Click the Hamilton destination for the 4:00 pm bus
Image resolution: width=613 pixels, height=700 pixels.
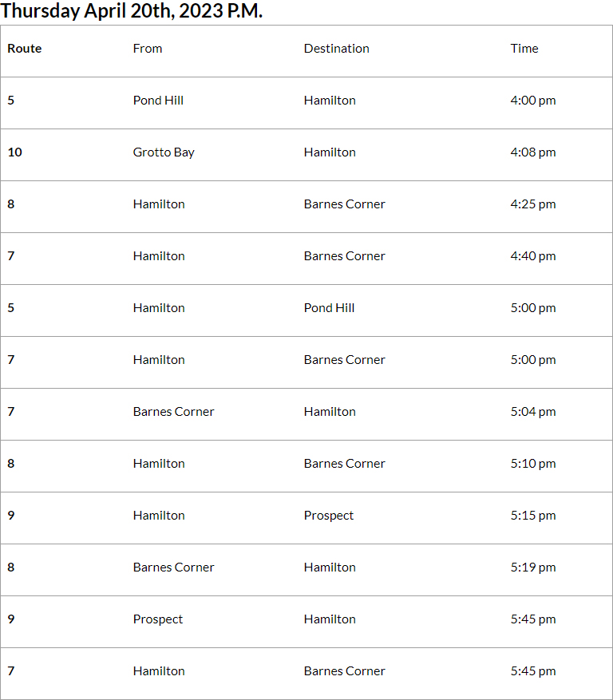click(x=330, y=101)
